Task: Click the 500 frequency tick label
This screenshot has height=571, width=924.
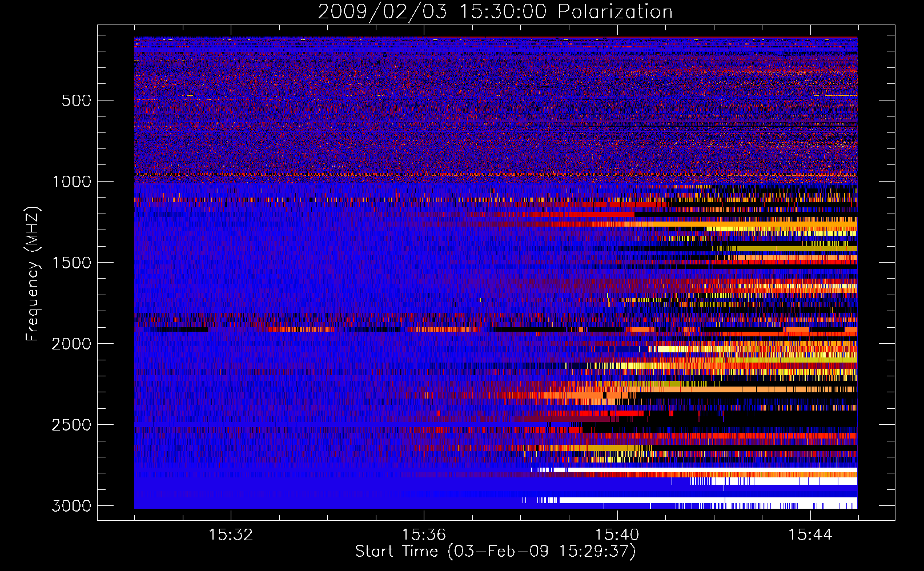Action: (x=77, y=100)
